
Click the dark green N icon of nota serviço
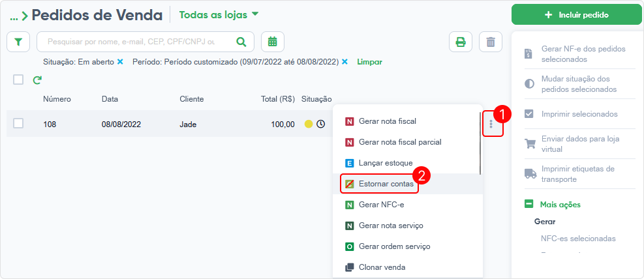[x=350, y=226]
